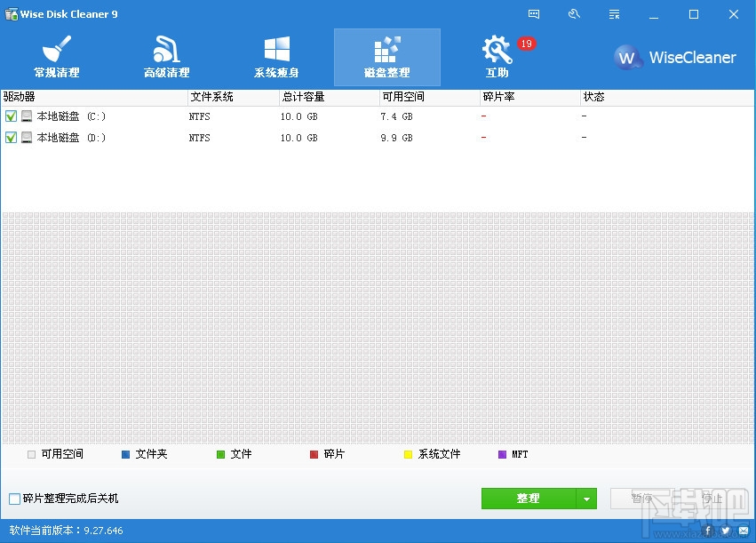
Task: Click the wrench settings icon in title bar
Action: point(574,14)
